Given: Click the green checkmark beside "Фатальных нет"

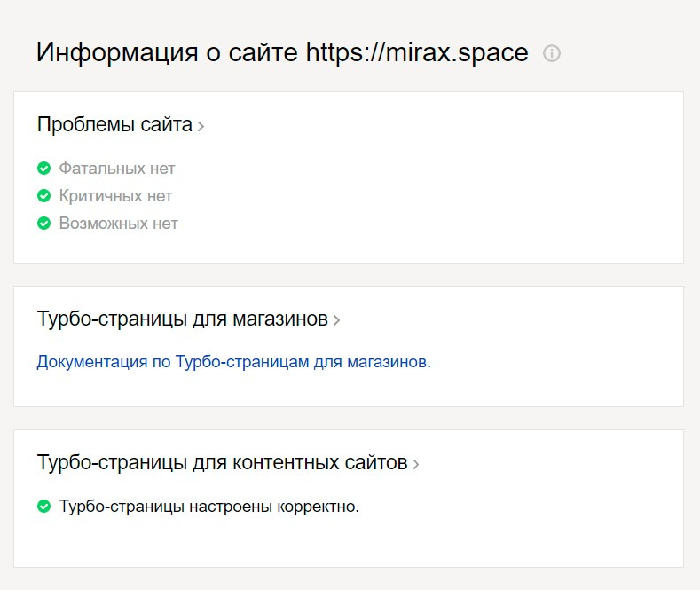Looking at the screenshot, I should pyautogui.click(x=43, y=169).
